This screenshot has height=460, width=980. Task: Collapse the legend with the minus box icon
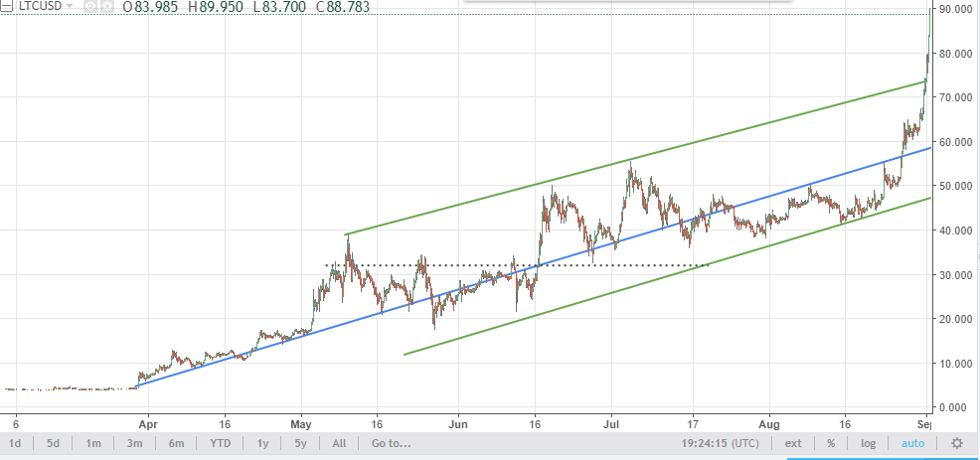tap(9, 6)
